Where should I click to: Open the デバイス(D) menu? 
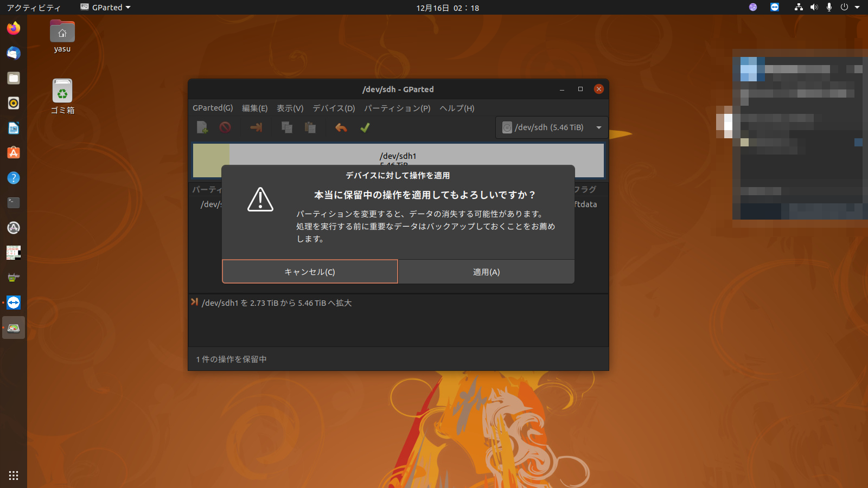334,108
